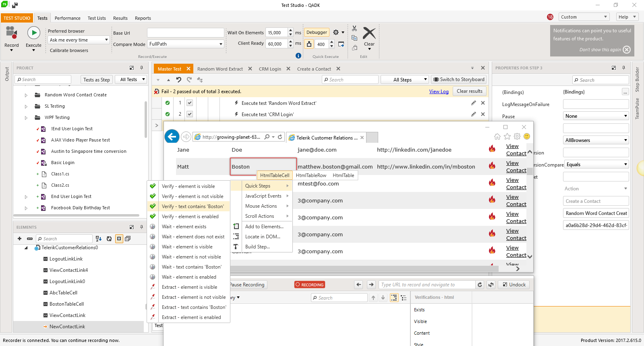Open the Equals compare dropdown
Image resolution: width=644 pixels, height=346 pixels.
596,165
